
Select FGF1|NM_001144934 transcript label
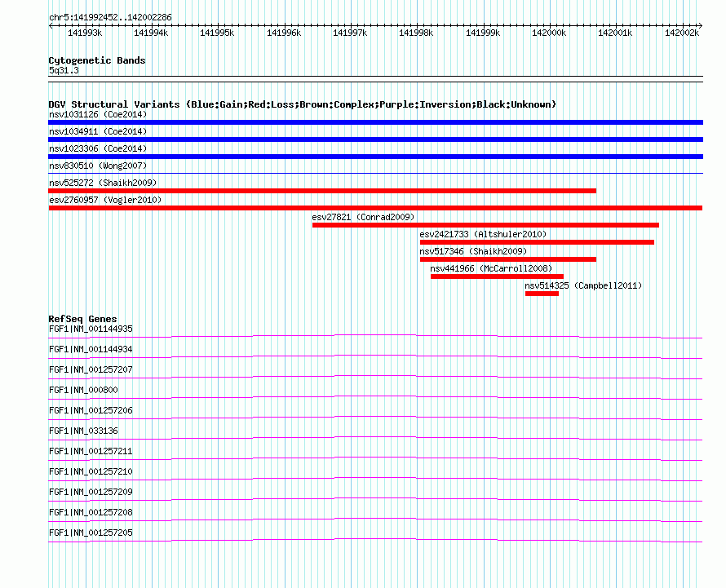point(91,349)
